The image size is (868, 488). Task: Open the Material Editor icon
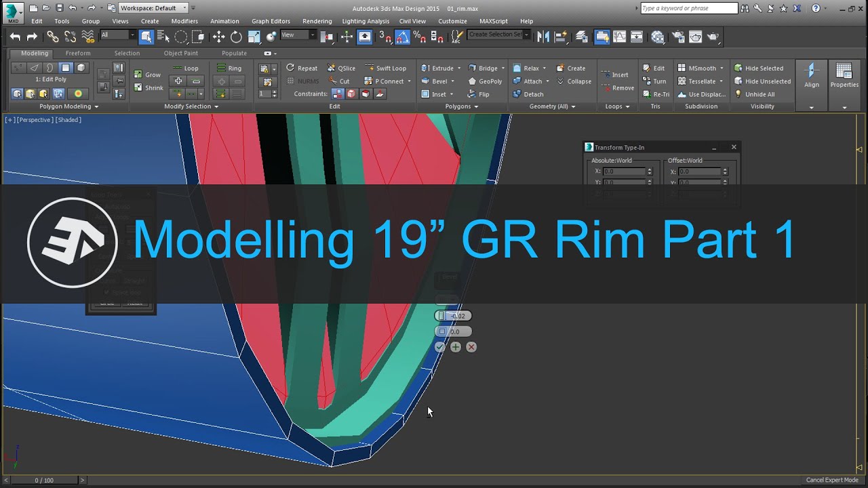click(658, 37)
